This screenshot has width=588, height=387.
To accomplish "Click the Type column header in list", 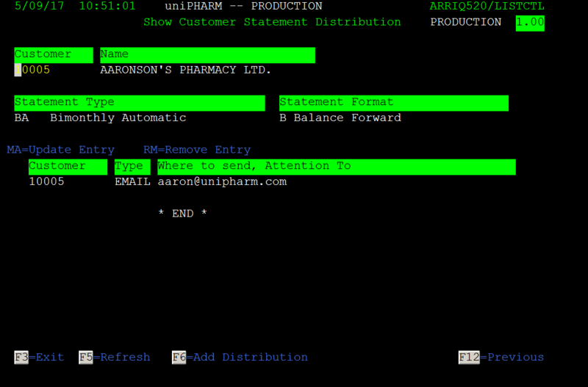I will click(x=132, y=167).
